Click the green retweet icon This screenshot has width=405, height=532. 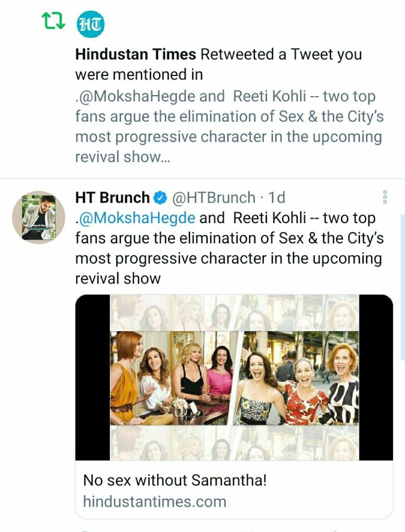pyautogui.click(x=53, y=20)
